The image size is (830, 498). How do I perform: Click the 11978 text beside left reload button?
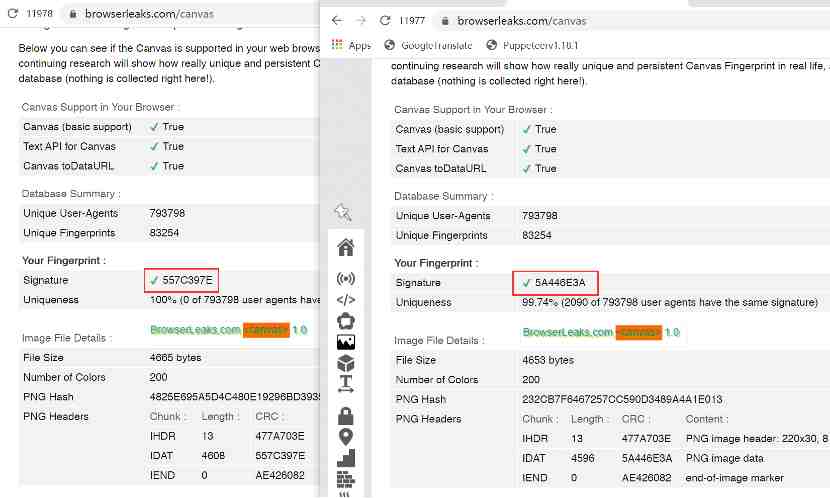(39, 13)
